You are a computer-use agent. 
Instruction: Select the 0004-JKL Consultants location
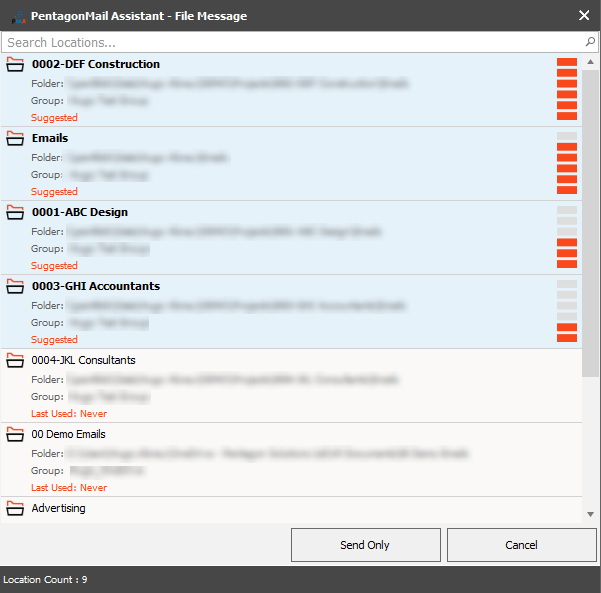[x=83, y=361]
